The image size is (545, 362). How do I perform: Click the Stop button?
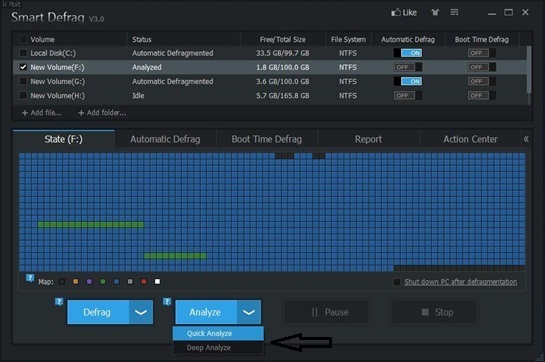(434, 312)
